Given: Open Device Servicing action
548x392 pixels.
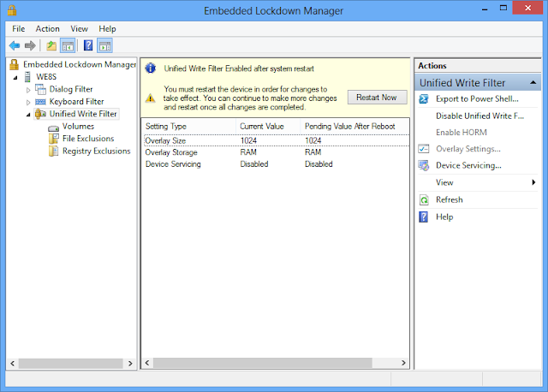Looking at the screenshot, I should pyautogui.click(x=468, y=165).
